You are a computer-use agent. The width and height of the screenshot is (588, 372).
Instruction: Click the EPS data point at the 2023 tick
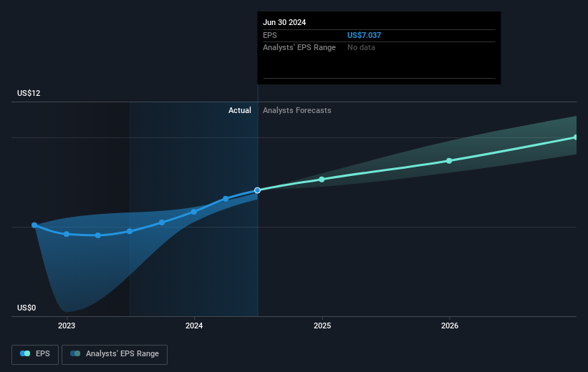(67, 234)
